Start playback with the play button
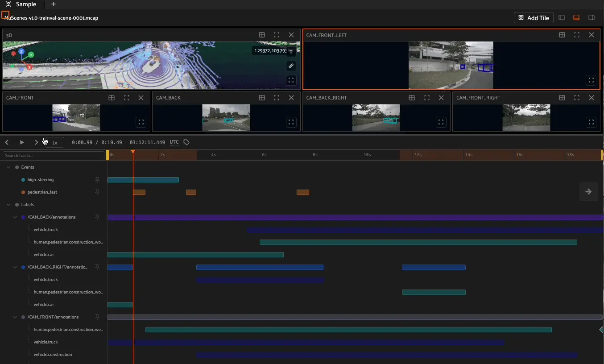This screenshot has height=364, width=604. click(21, 142)
